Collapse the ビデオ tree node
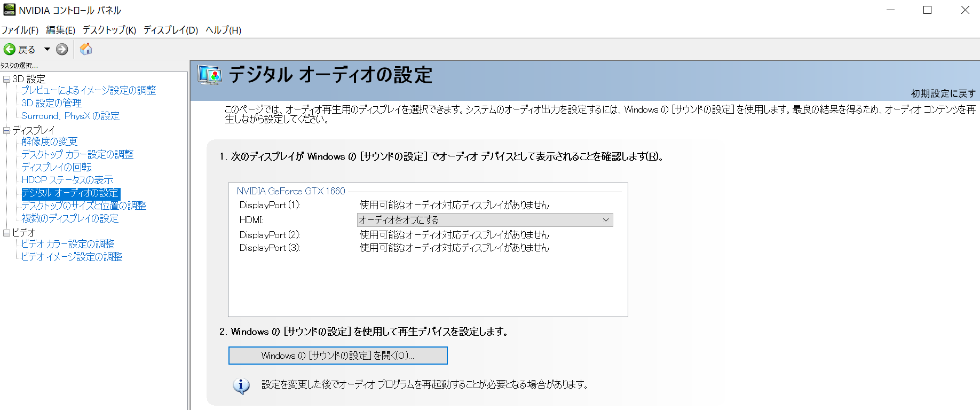The height and width of the screenshot is (410, 980). (7, 233)
